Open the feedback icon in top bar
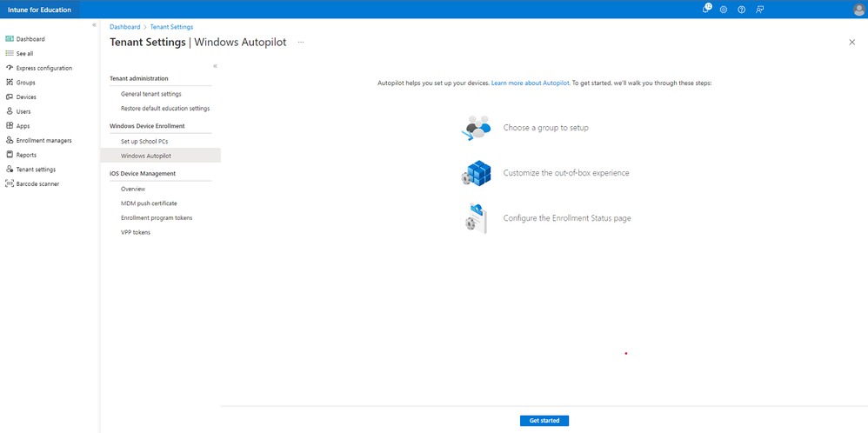Screen dimensions: 868x433 pyautogui.click(x=760, y=10)
